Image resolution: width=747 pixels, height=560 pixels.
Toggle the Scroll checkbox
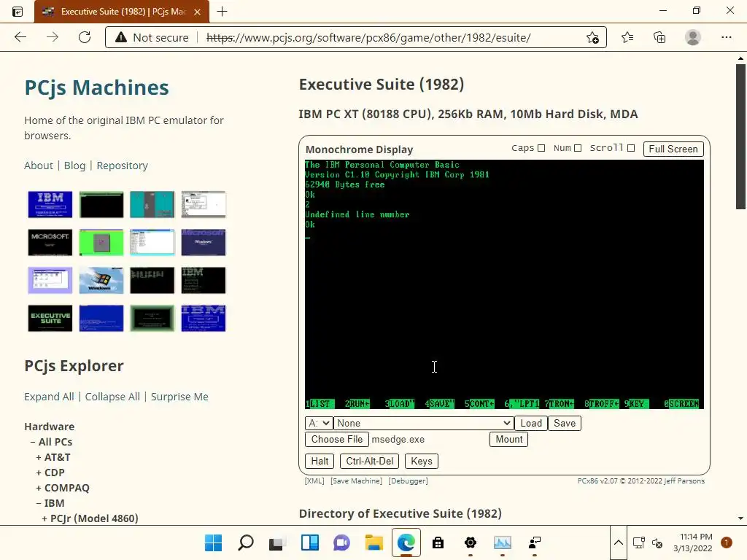631,148
